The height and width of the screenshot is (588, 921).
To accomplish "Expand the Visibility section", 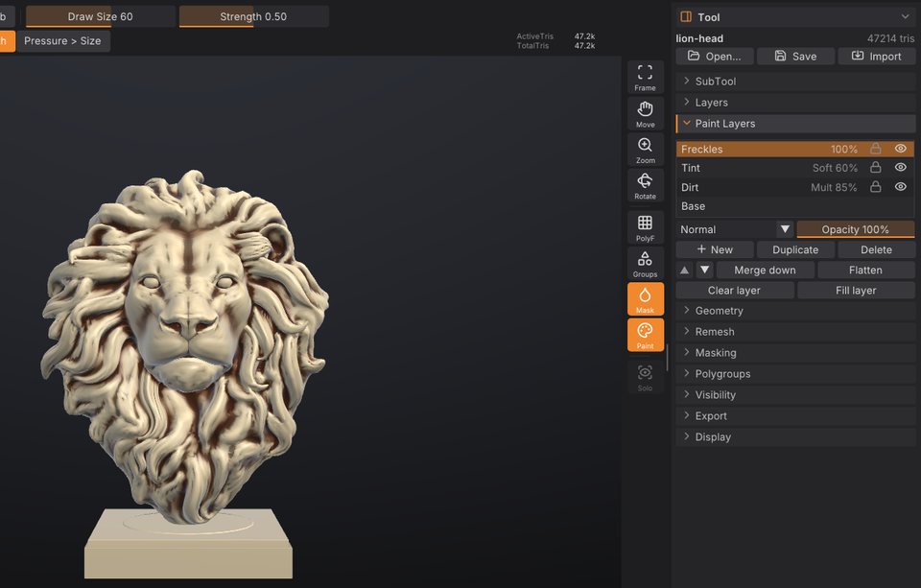I will tap(796, 395).
